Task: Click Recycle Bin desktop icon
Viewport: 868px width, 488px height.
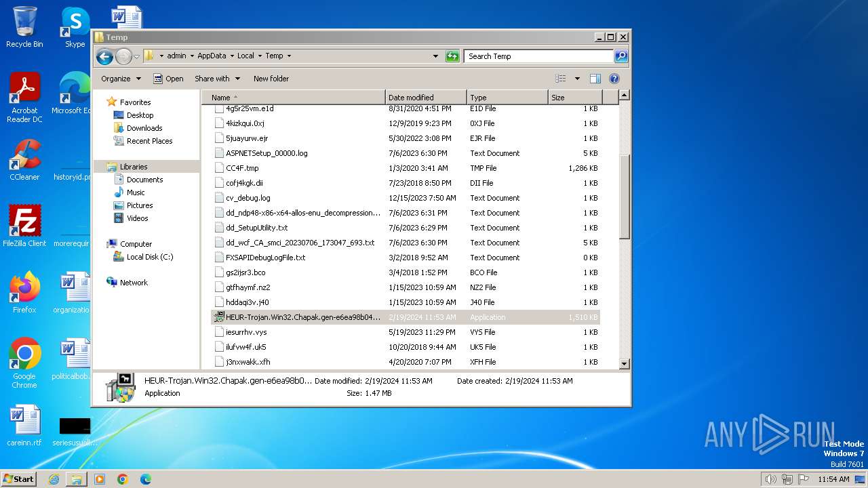Action: pos(24,27)
